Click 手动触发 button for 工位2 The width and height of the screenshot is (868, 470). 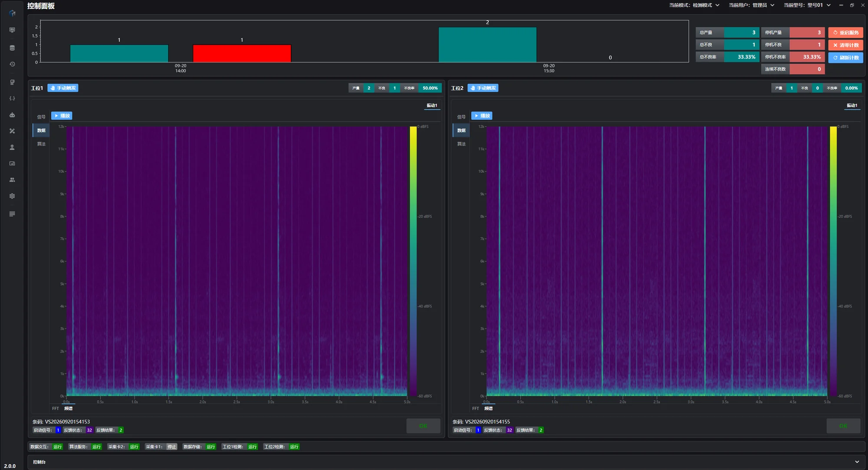click(x=483, y=88)
